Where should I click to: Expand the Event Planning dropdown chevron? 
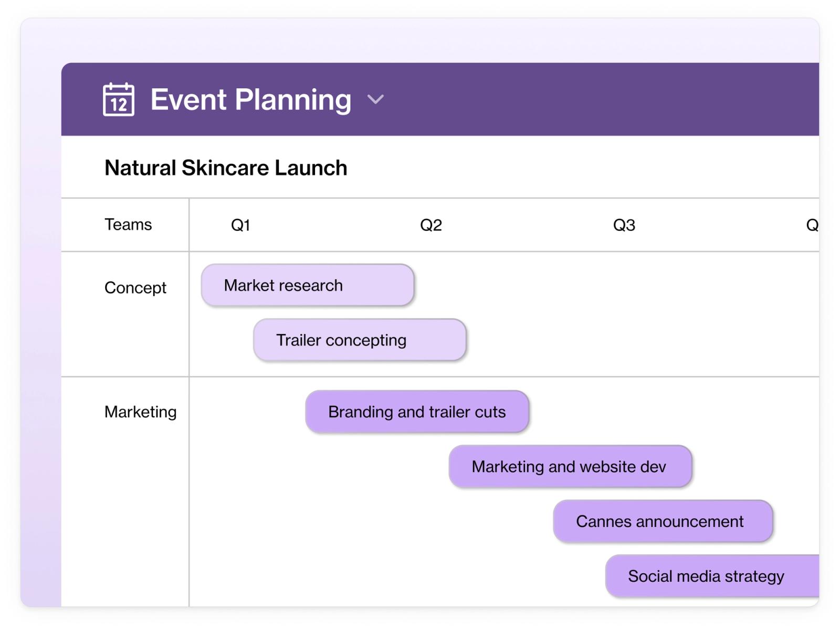click(x=375, y=99)
